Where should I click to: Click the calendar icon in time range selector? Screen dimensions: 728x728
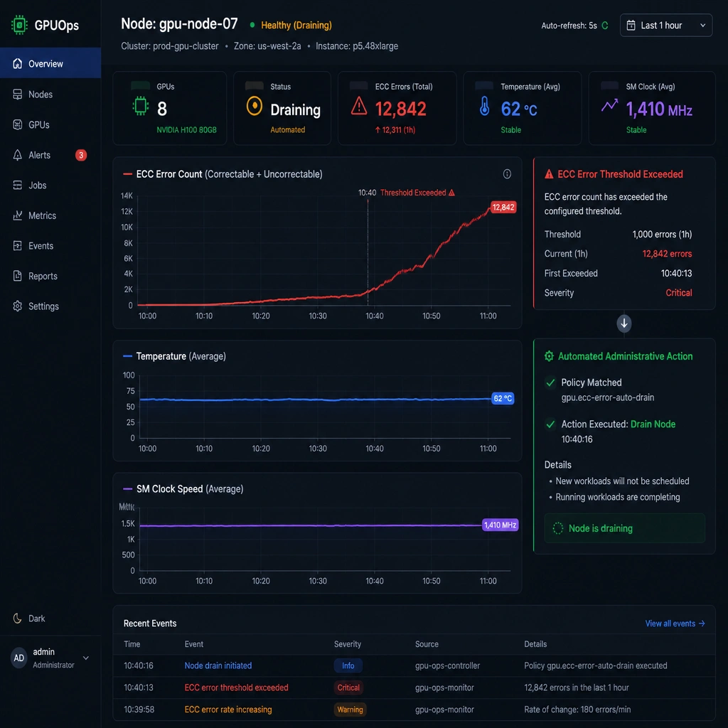[x=631, y=25]
